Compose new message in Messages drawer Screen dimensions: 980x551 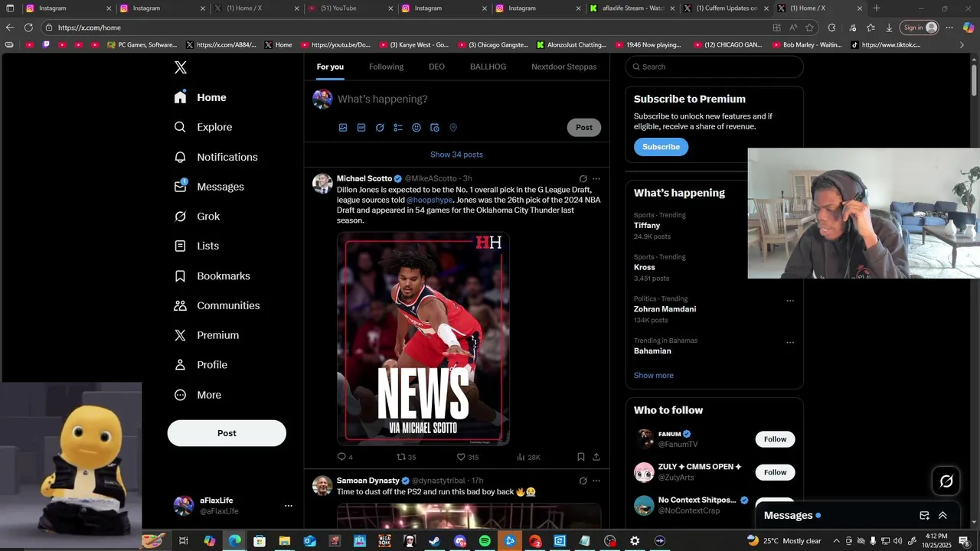(924, 516)
